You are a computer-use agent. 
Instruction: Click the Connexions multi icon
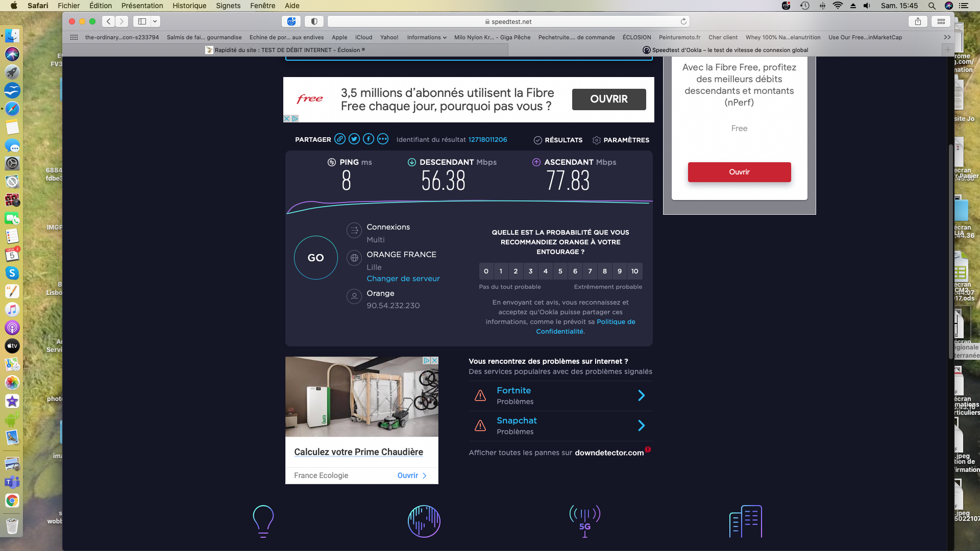pyautogui.click(x=354, y=231)
